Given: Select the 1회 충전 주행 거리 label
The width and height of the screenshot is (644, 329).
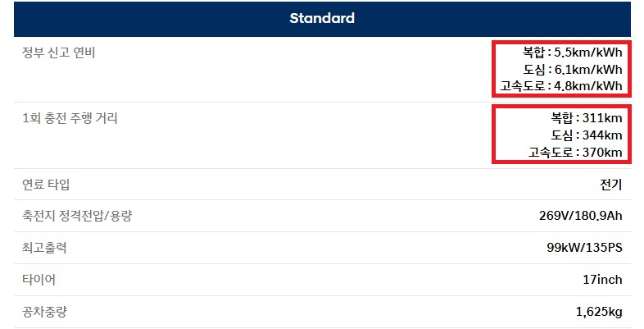Looking at the screenshot, I should point(70,118).
